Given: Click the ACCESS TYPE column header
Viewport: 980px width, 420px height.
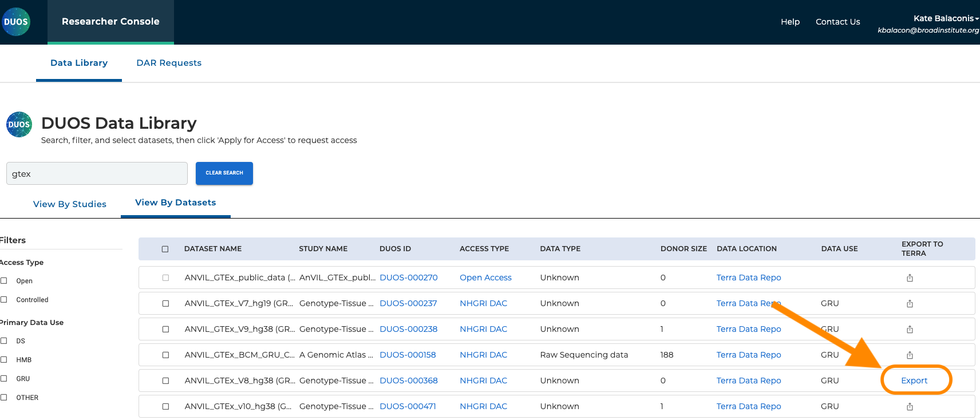Looking at the screenshot, I should pos(484,249).
